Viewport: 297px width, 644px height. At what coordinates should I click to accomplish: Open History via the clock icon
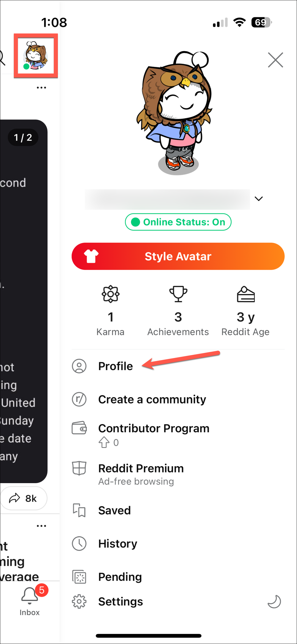coord(79,544)
